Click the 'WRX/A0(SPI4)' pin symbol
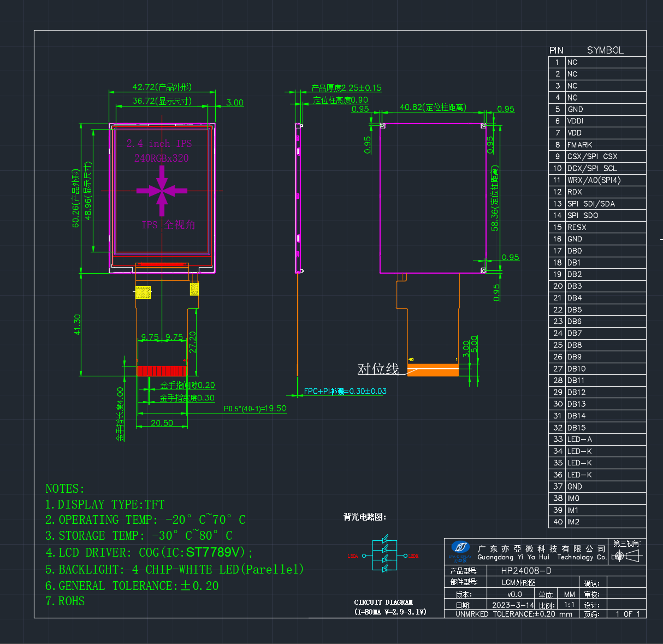This screenshot has height=644, width=663. click(x=594, y=180)
